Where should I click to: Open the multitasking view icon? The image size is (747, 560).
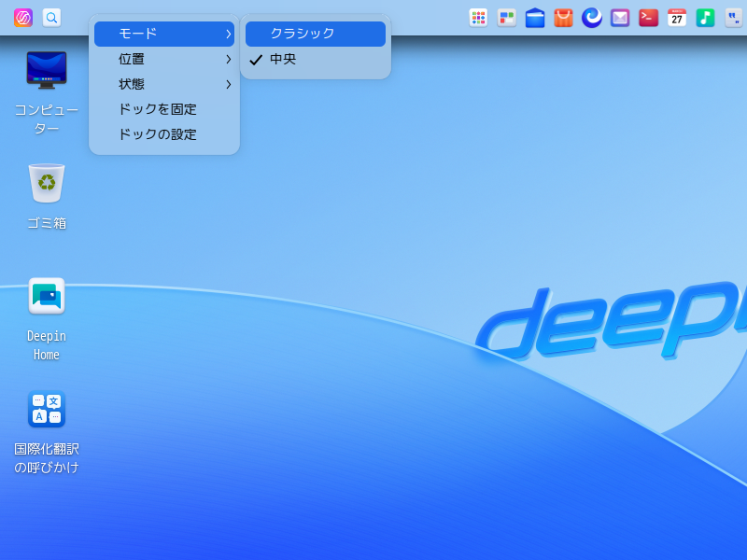(x=506, y=18)
